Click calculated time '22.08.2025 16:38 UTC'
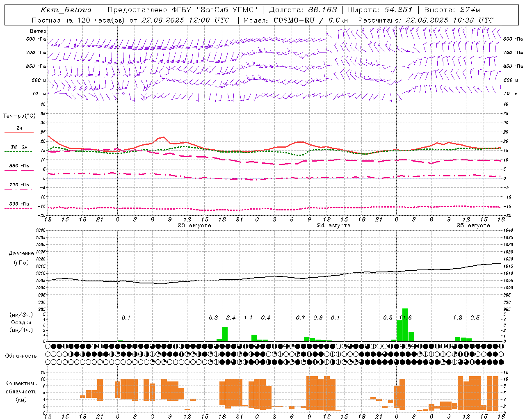The image size is (525, 420). 449,20
